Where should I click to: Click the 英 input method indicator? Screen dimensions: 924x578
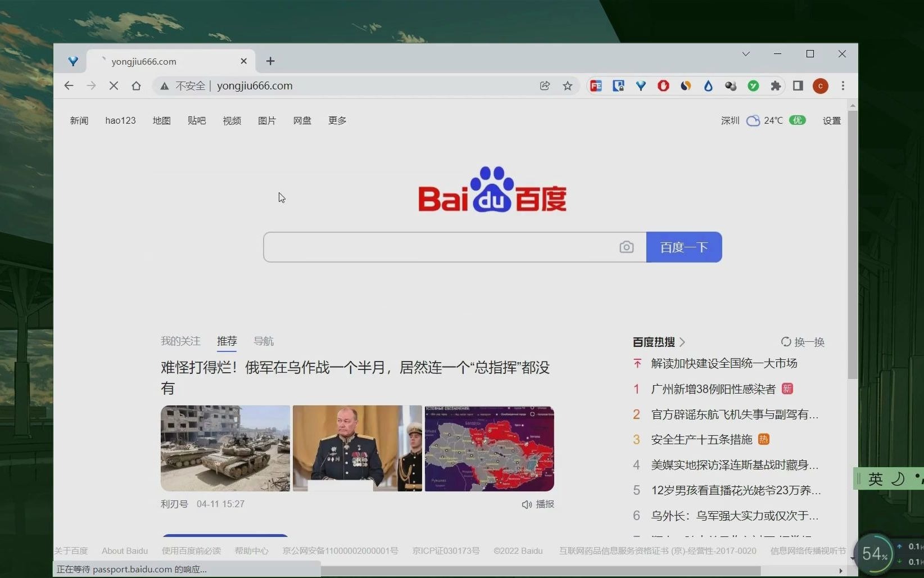876,479
